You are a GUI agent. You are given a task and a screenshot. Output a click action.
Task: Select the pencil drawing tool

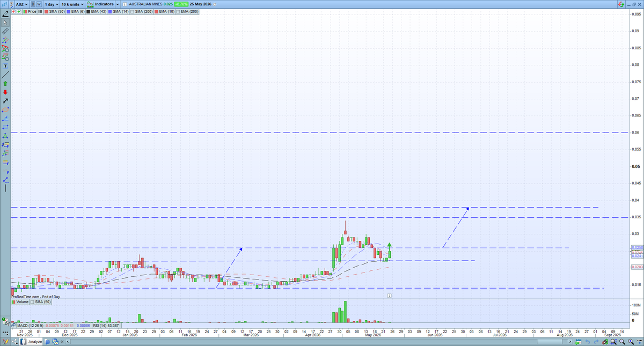click(x=5, y=14)
